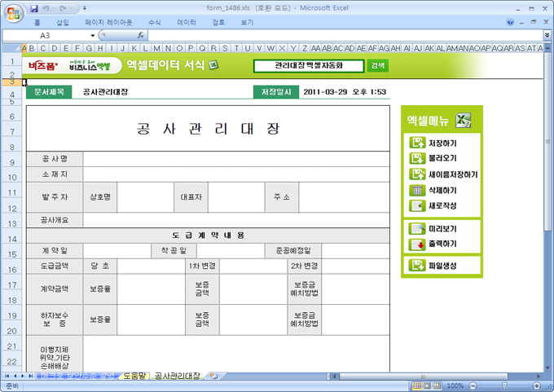Switch to 페이지 레이아웃 tab
This screenshot has height=392, width=554.
(x=108, y=23)
